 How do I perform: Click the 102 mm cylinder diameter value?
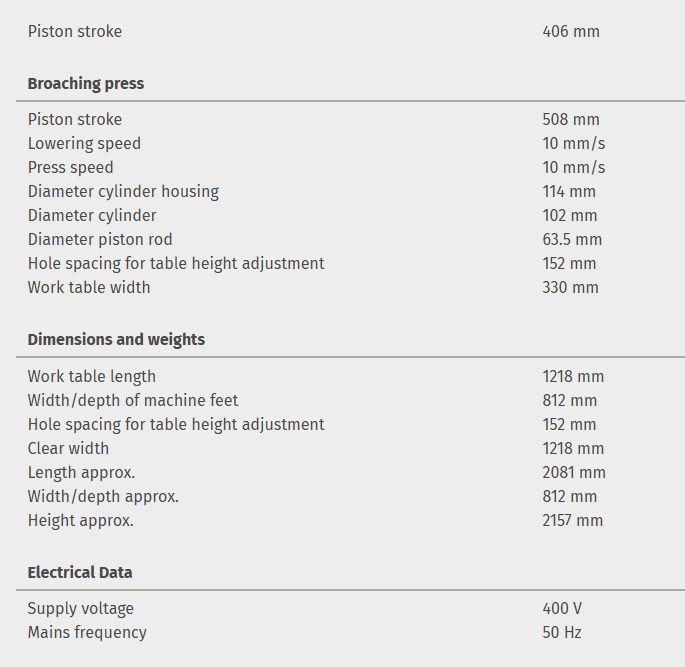pos(569,216)
